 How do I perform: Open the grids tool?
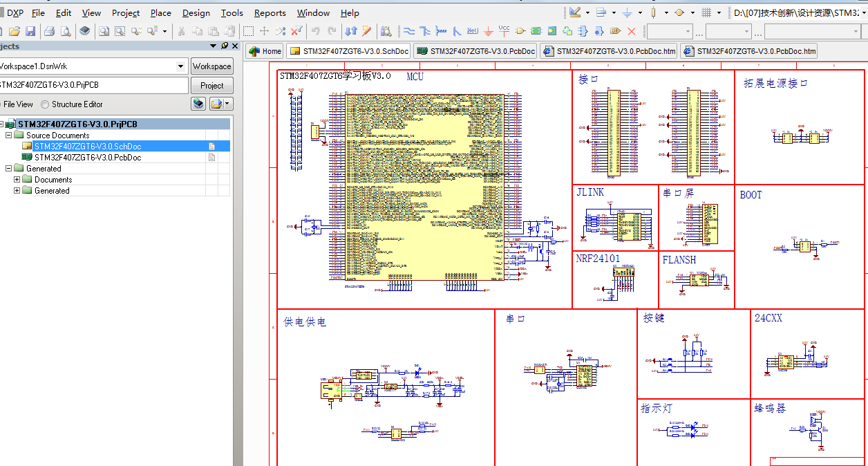click(x=706, y=12)
